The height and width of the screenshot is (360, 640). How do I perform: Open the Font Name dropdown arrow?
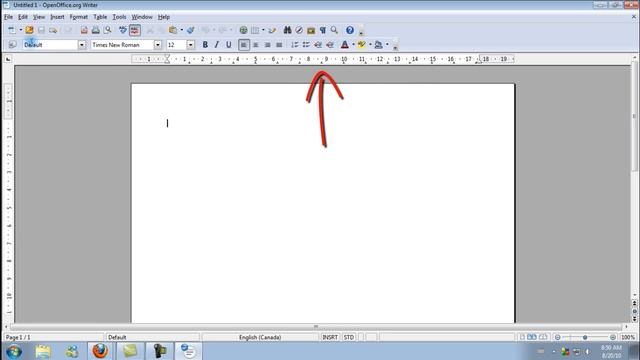click(158, 45)
